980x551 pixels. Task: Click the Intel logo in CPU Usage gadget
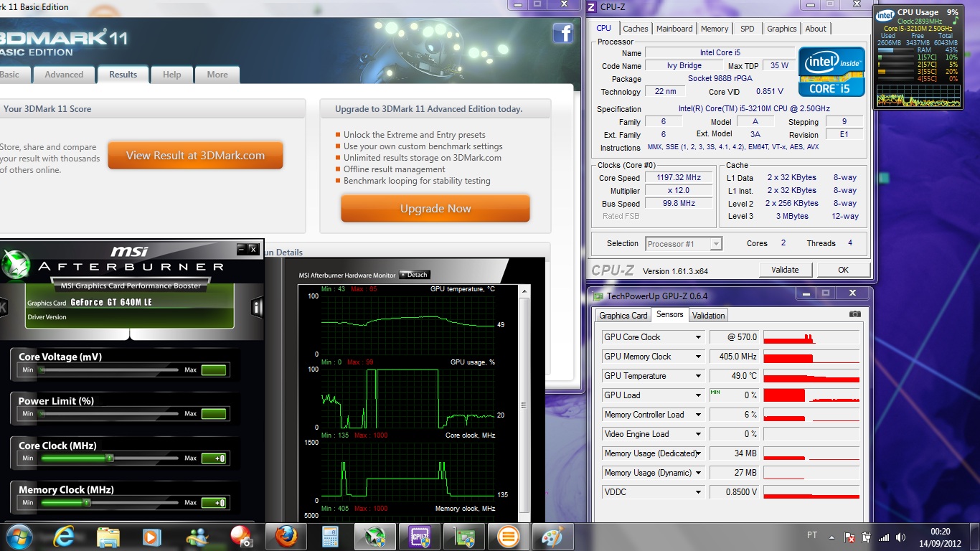885,14
